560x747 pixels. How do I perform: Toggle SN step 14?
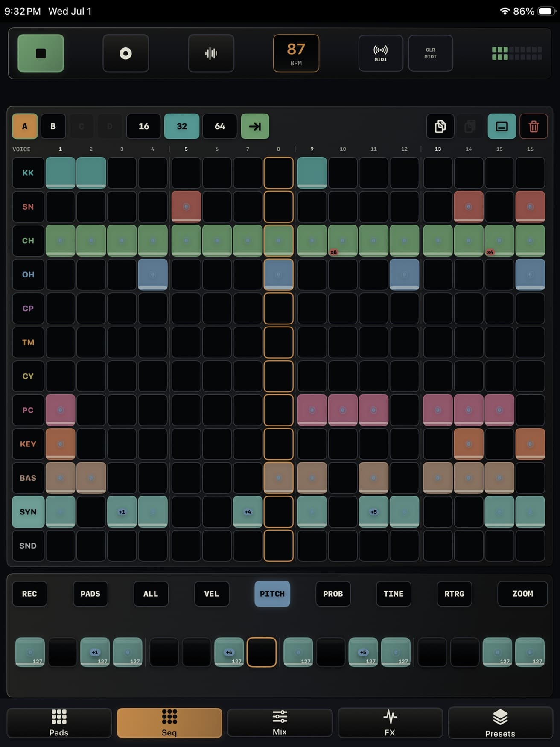[x=469, y=207]
